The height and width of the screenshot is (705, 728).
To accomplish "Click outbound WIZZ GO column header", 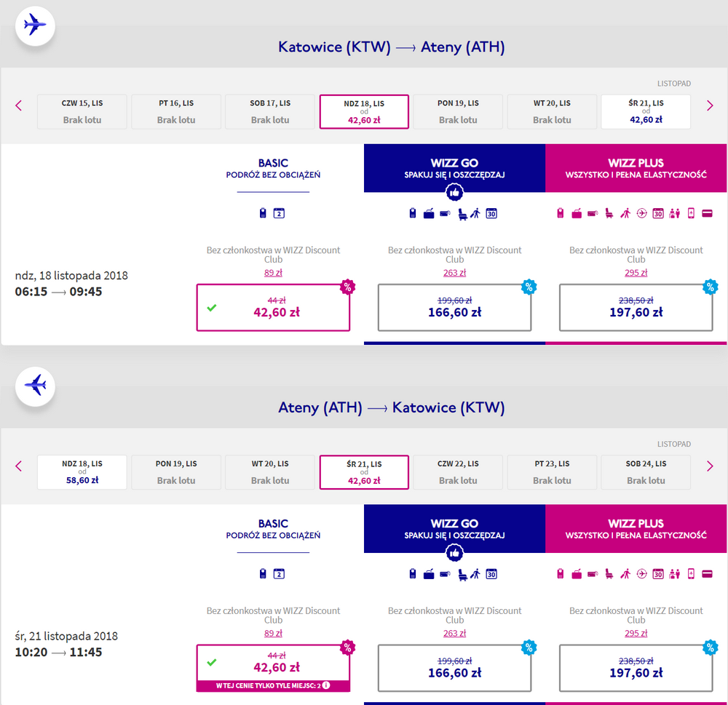I will click(x=454, y=168).
